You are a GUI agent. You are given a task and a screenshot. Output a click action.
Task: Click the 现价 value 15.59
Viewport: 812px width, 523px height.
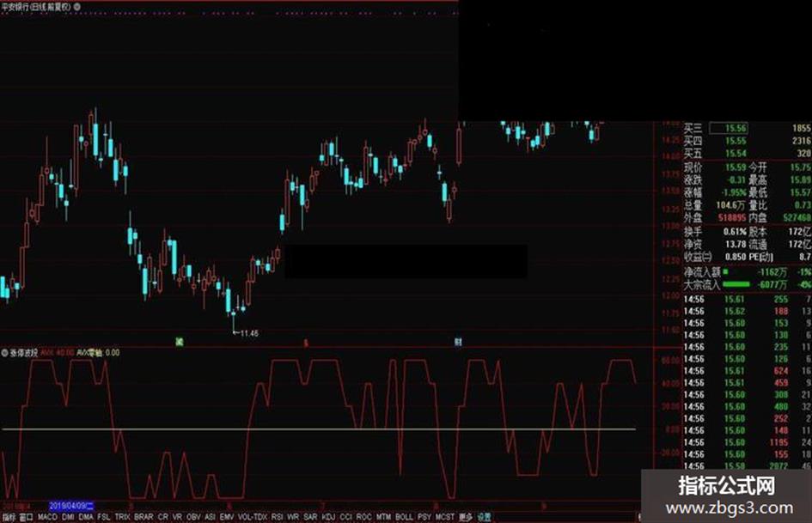[x=736, y=167]
